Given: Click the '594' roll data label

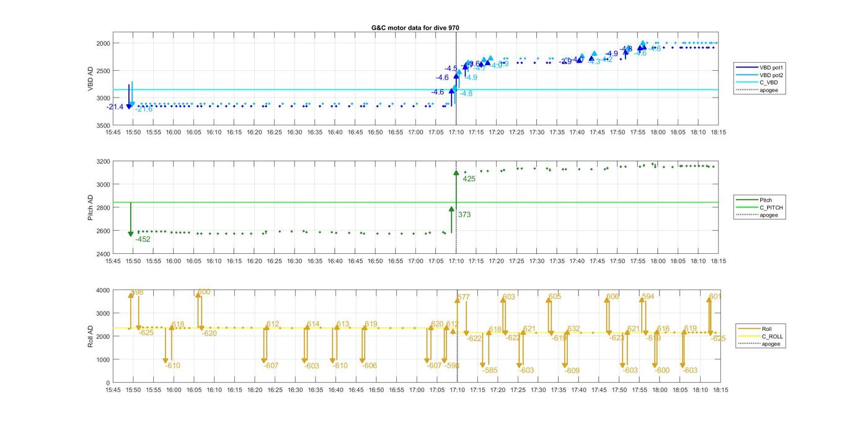Looking at the screenshot, I should [x=648, y=297].
